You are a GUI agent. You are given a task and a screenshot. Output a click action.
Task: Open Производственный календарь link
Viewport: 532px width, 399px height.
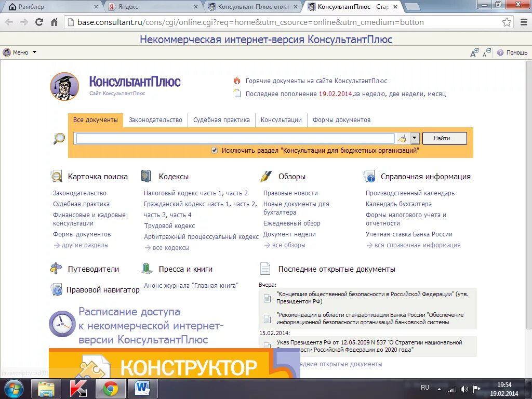pos(410,193)
